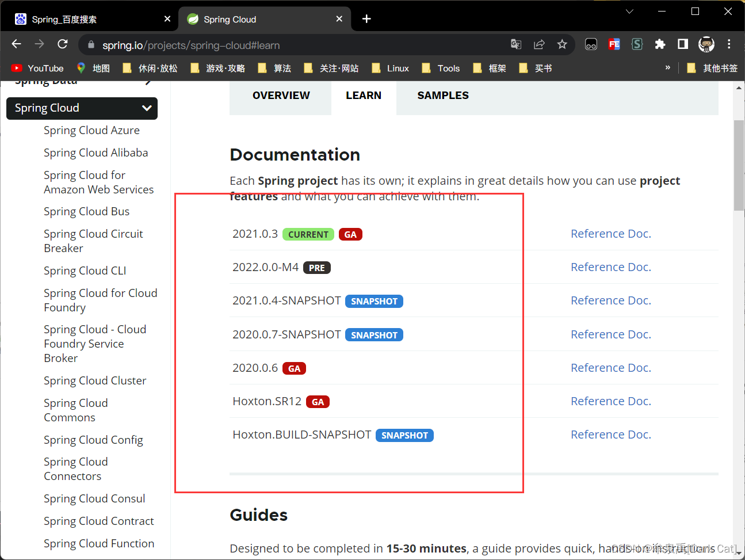Open Spring Cloud for Cloud Foundry

(x=101, y=300)
